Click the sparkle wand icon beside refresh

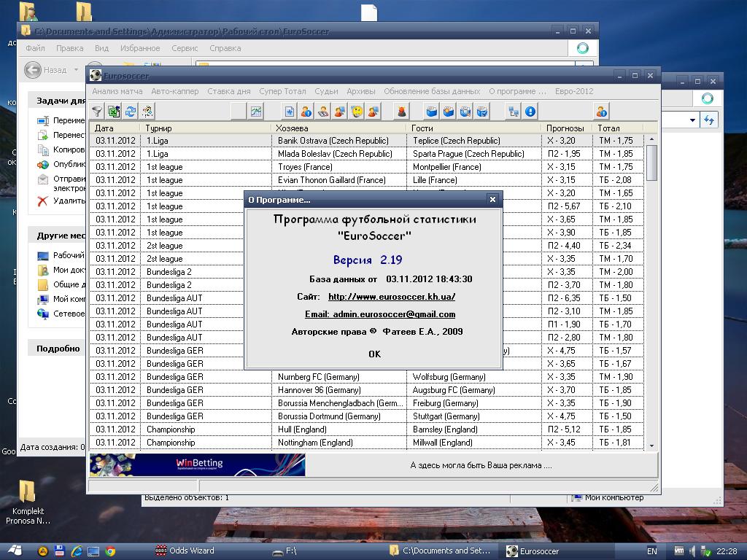(147, 112)
